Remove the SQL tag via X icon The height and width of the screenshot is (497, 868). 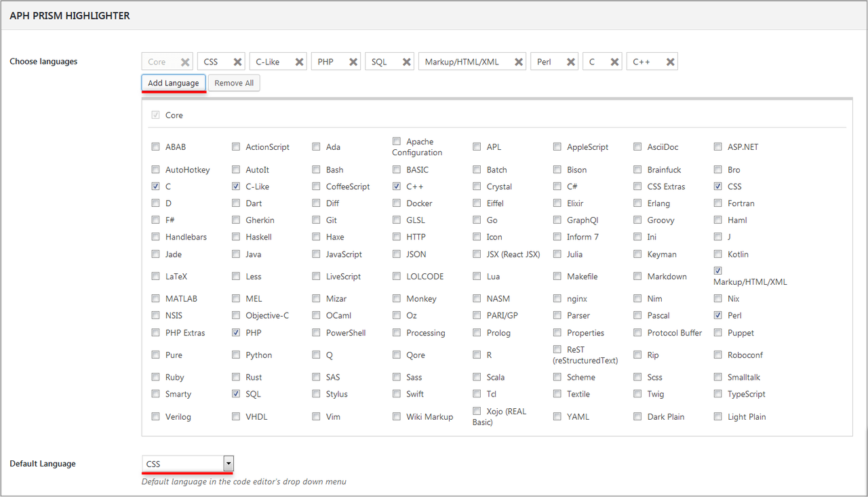tap(406, 62)
